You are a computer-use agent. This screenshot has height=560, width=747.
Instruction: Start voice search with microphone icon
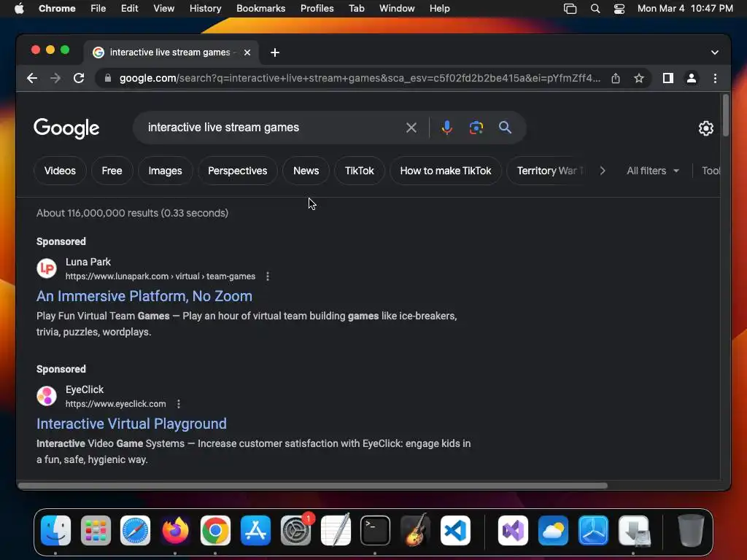(447, 128)
